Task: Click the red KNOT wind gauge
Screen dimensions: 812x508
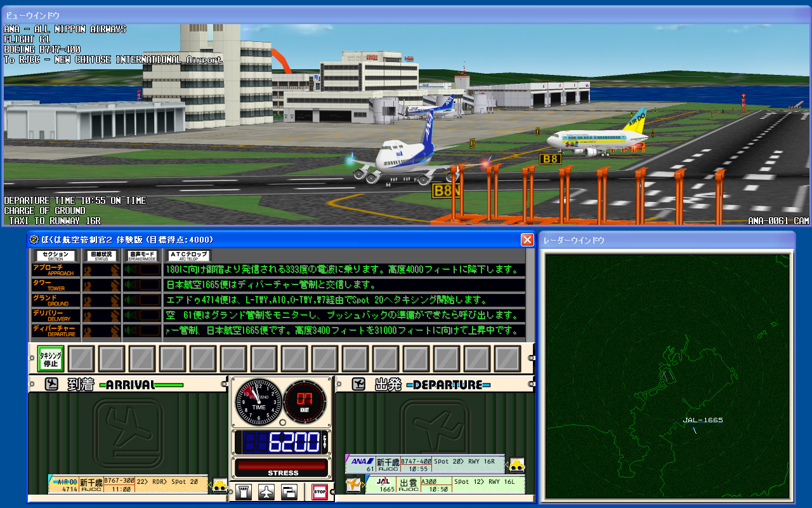Action: 305,401
